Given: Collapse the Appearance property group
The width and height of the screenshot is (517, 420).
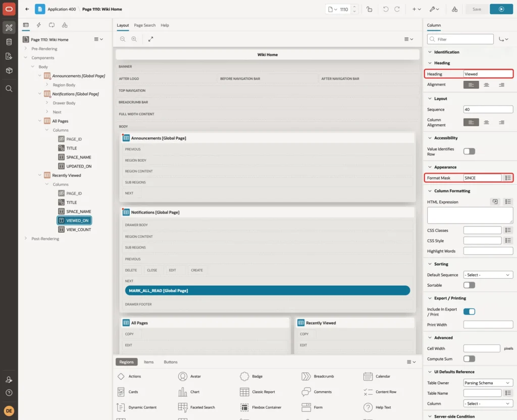Looking at the screenshot, I should point(430,167).
